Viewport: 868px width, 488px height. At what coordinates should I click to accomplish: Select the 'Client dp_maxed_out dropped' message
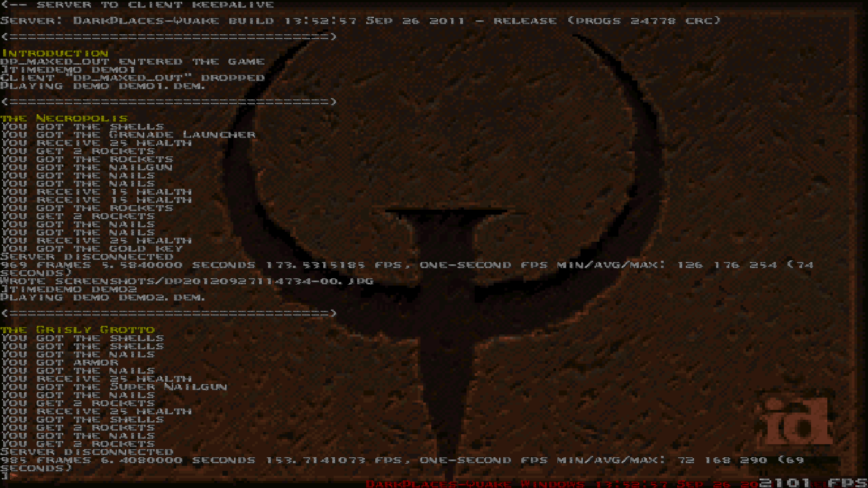[132, 78]
